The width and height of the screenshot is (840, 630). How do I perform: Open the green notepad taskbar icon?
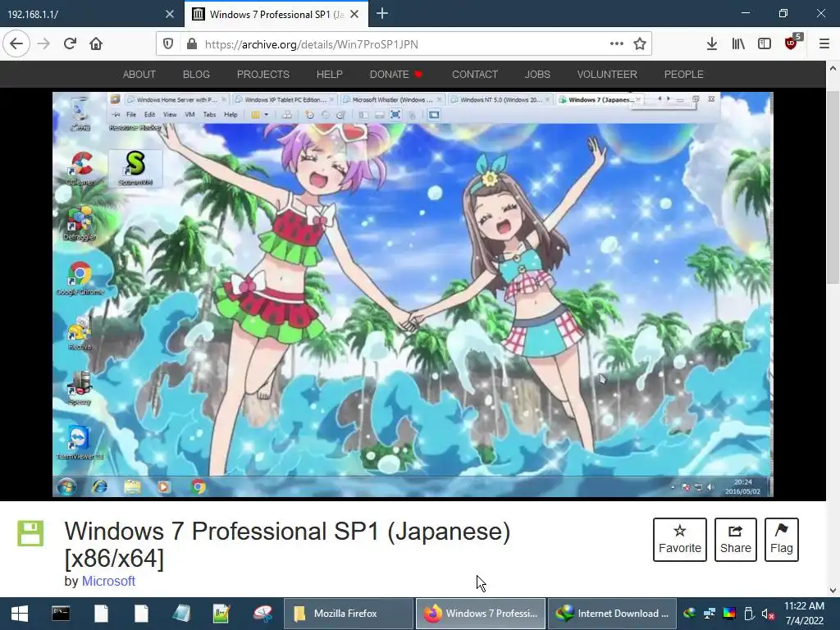click(x=221, y=614)
